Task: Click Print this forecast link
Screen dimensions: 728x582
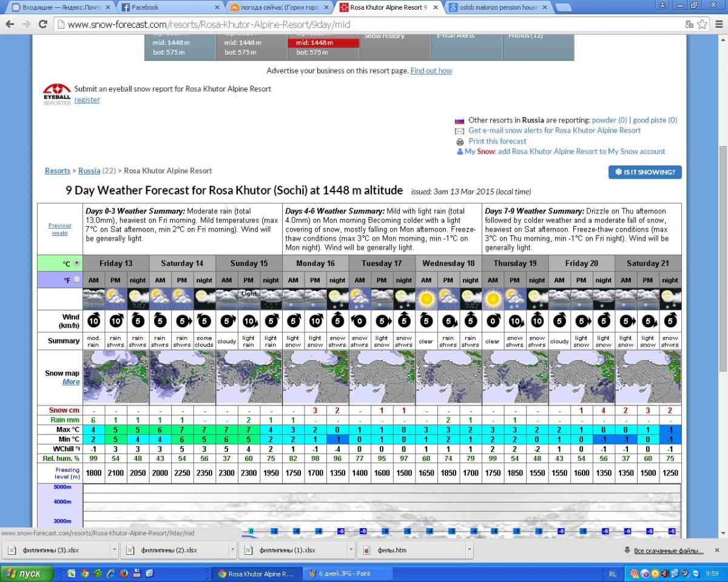Action: click(x=497, y=141)
